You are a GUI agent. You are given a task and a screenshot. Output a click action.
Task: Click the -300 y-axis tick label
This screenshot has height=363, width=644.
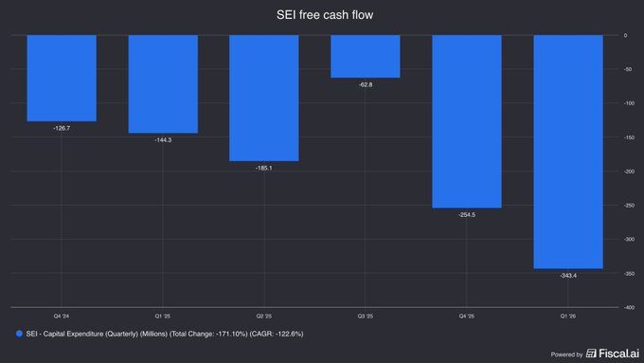pos(629,239)
